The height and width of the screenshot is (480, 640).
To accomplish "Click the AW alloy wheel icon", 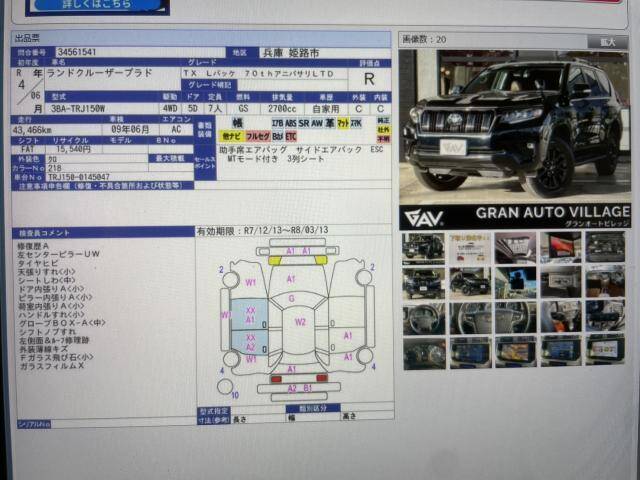I will pos(316,122).
